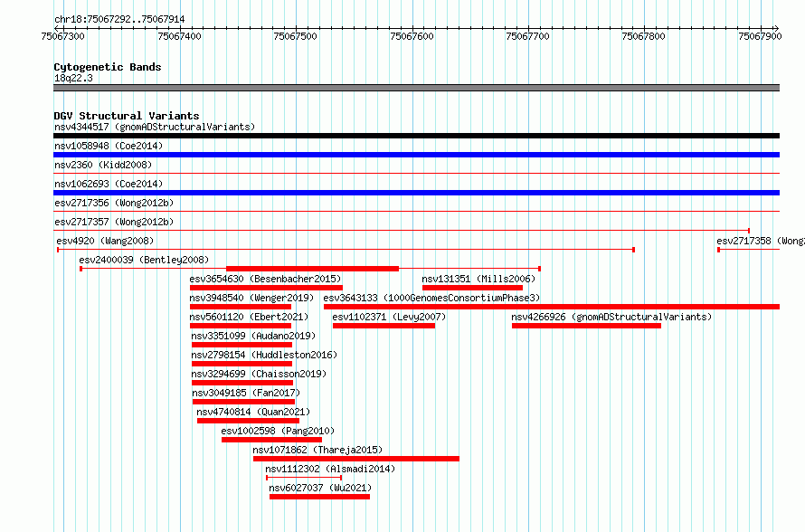Click esv1002598 (Pang2010) label
Screen dimensions: 805x532
(x=278, y=431)
